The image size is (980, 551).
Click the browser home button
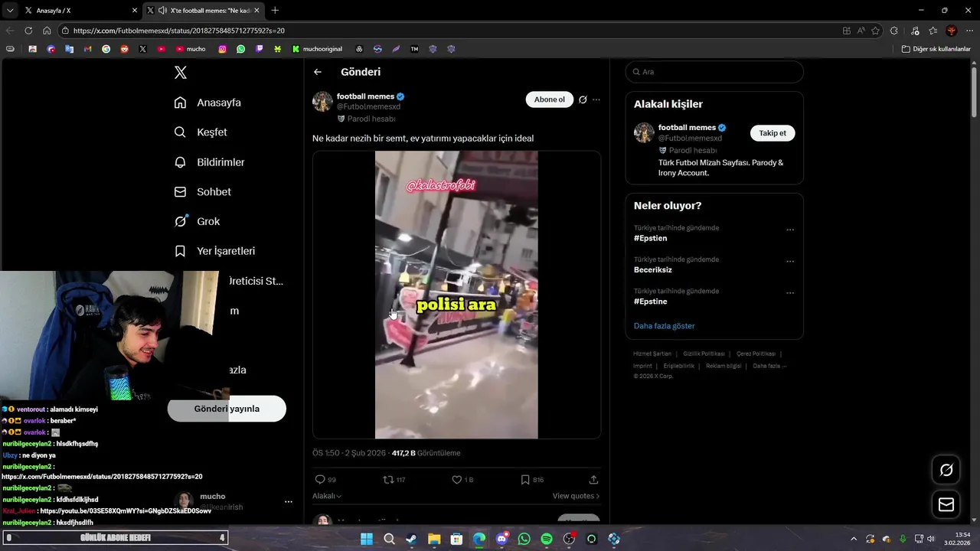pos(47,31)
